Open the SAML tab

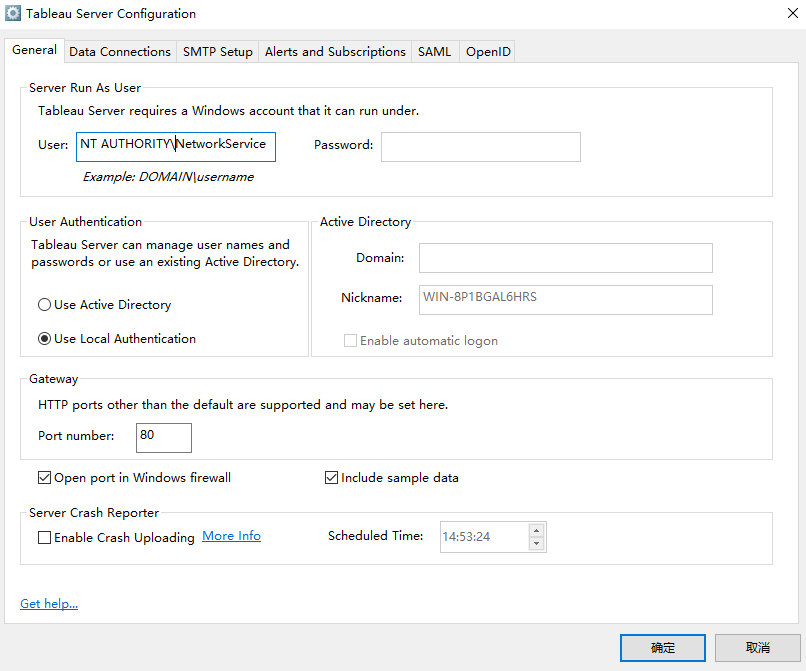coord(434,52)
